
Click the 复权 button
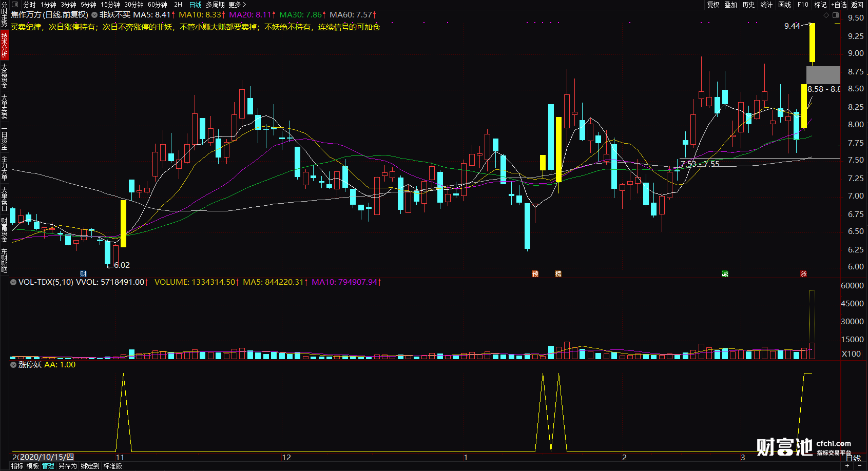[x=713, y=5]
